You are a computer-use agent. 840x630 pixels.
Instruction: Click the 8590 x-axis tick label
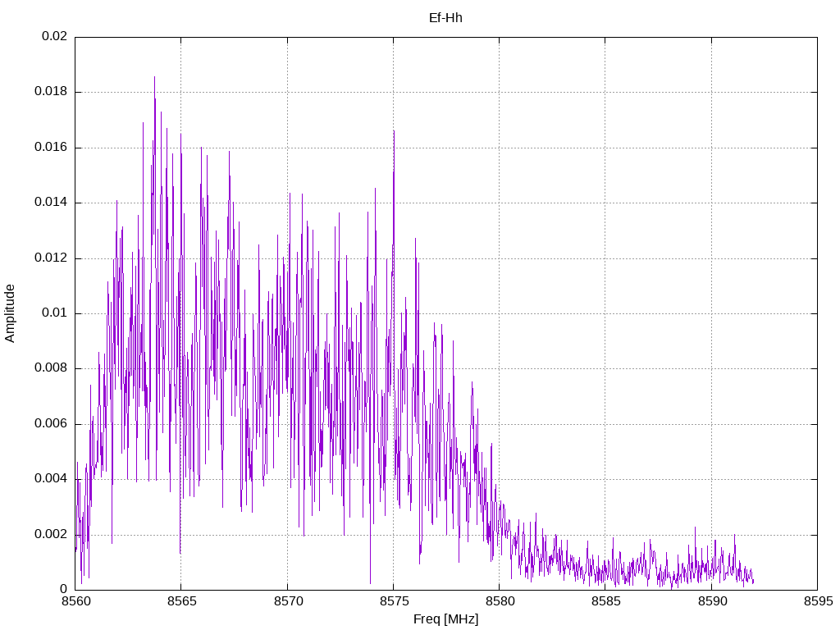coord(712,601)
